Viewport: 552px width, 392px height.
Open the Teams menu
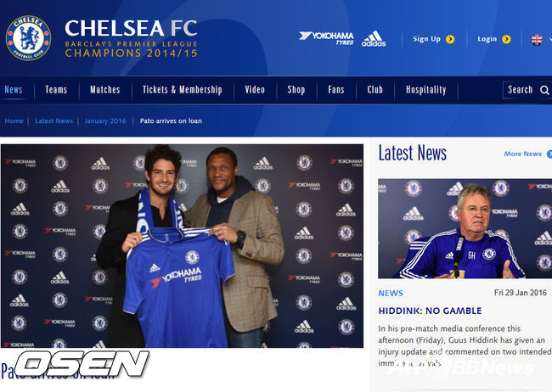56,90
